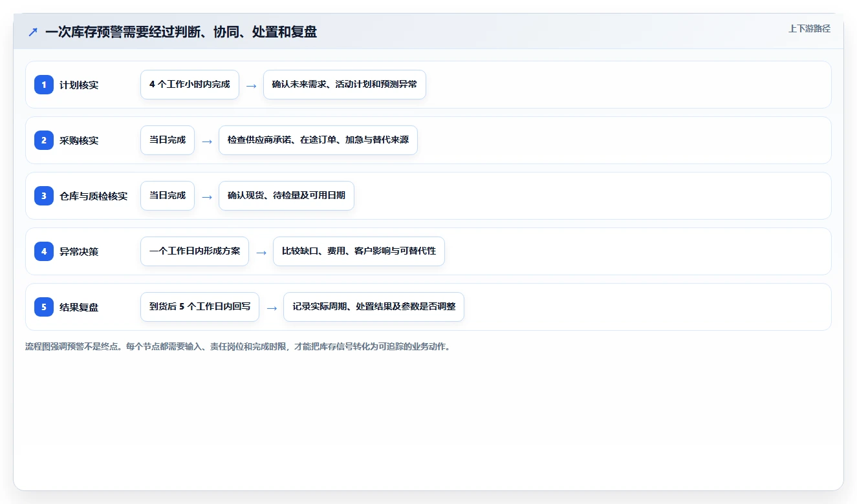857x504 pixels.
Task: Select step badge 5 for 结果复盘
Action: coord(44,307)
